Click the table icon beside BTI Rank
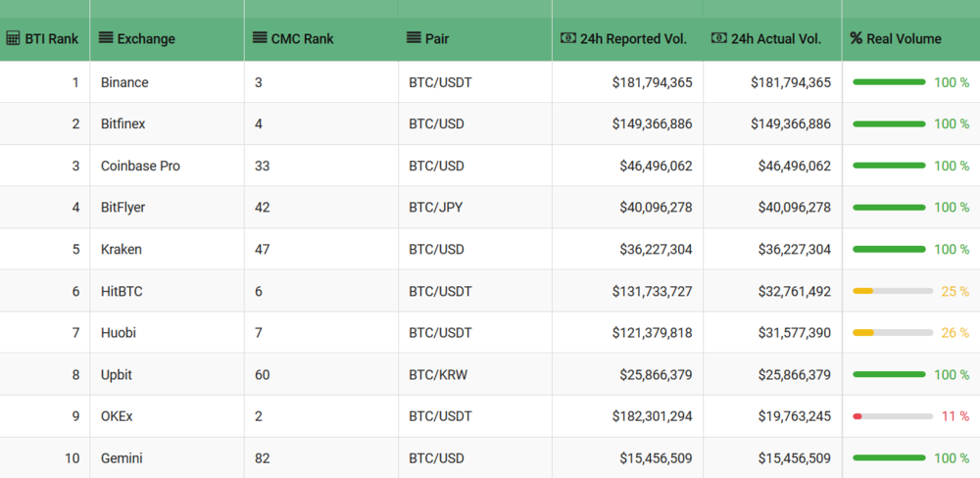The width and height of the screenshot is (980, 478). (13, 38)
